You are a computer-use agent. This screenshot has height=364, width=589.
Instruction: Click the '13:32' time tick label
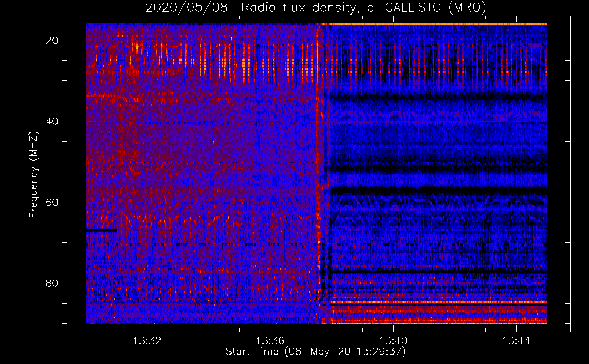pyautogui.click(x=147, y=341)
